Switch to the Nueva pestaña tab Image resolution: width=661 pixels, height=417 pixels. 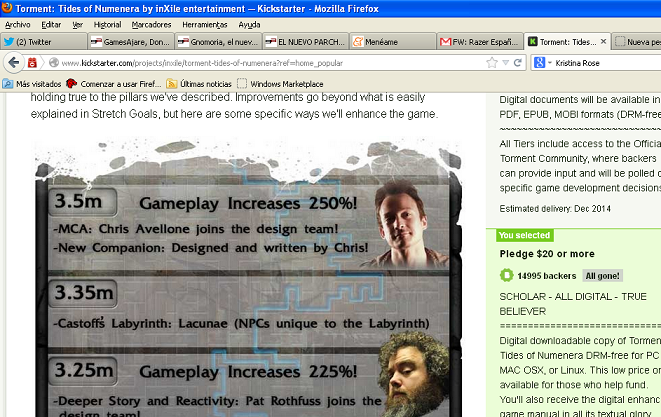coord(637,41)
